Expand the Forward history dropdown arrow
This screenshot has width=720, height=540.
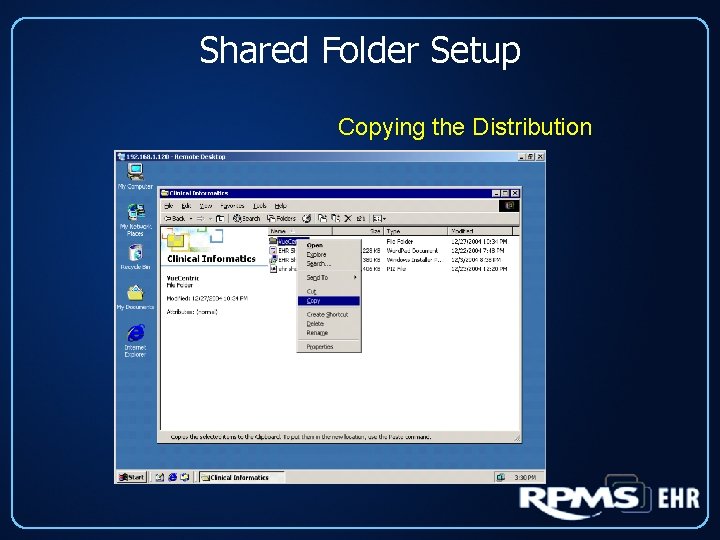point(210,219)
